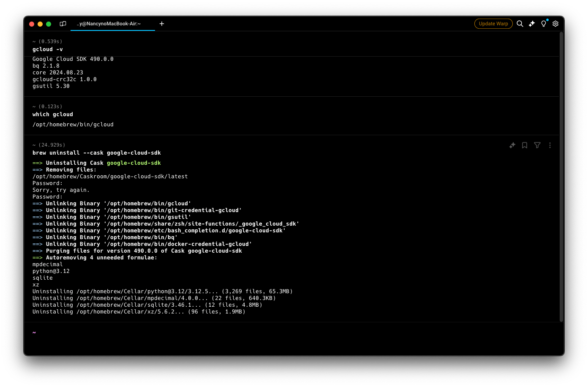Click Unlinking Binary bash_completion.d line
588x387 pixels.
159,231
